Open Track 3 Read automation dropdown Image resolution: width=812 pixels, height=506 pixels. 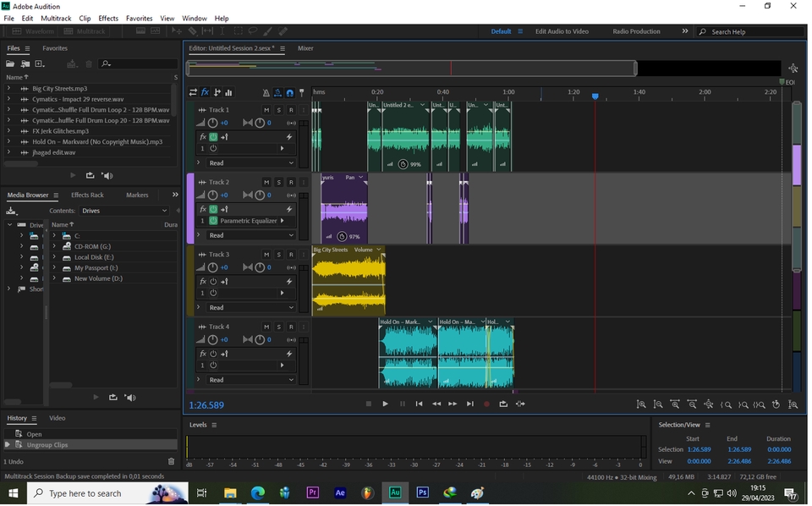pos(251,308)
